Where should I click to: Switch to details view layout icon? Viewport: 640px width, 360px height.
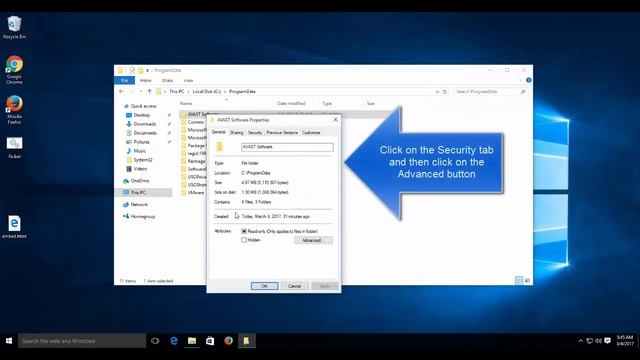tap(519, 280)
